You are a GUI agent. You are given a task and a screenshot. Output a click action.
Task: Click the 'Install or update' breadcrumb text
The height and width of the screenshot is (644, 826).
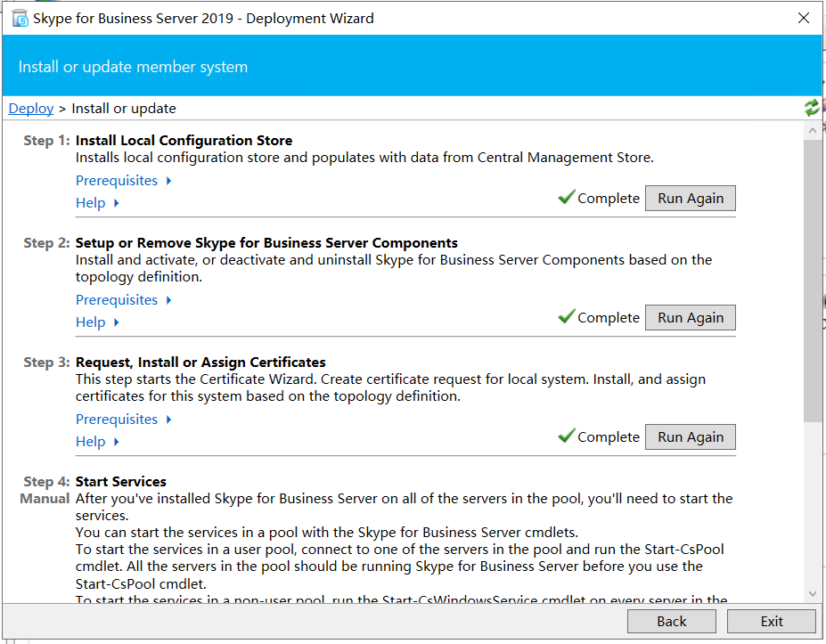click(x=124, y=109)
